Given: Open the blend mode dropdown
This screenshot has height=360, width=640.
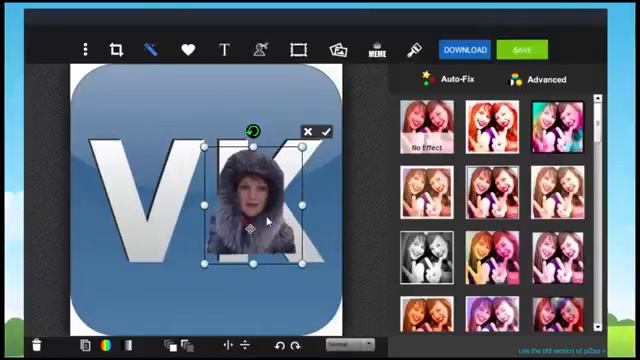Looking at the screenshot, I should [350, 345].
